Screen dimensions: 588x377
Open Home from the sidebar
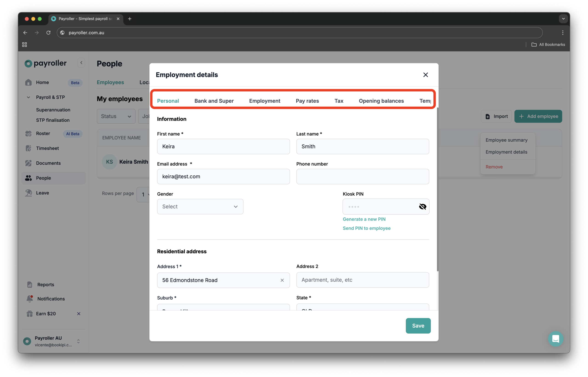43,83
